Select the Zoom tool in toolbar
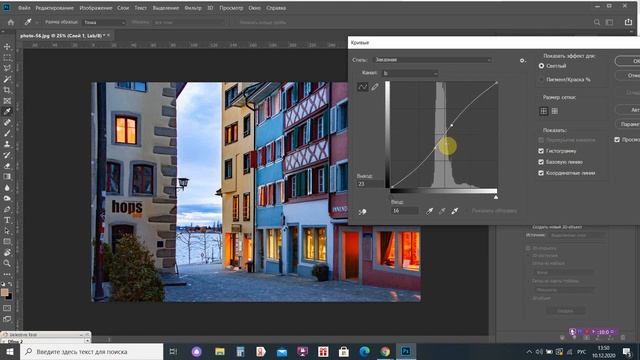The height and width of the screenshot is (360, 640). tap(7, 263)
